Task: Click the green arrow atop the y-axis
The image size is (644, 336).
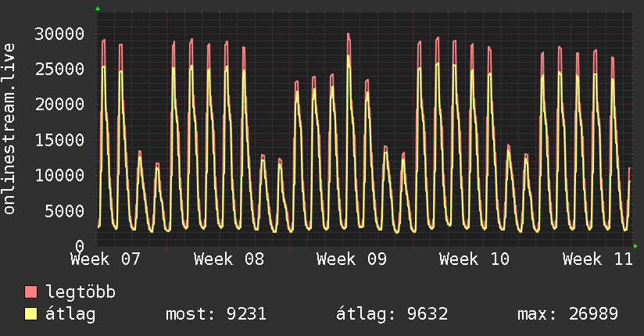Action: tap(98, 9)
